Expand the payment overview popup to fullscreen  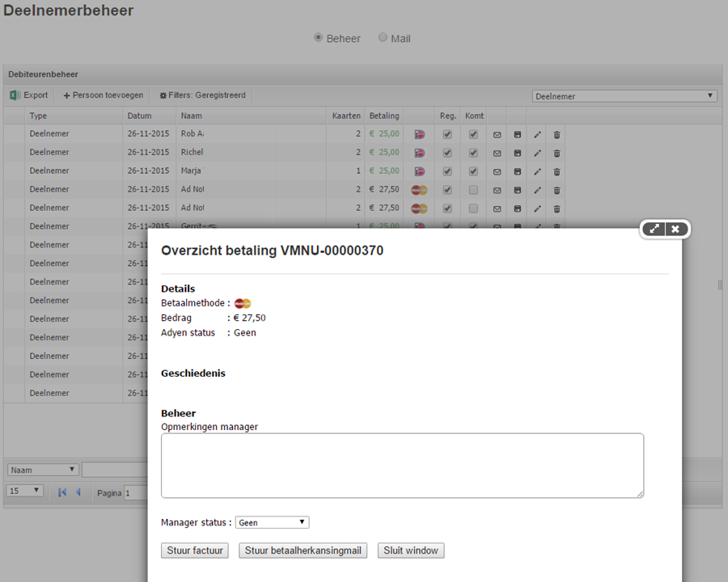(x=654, y=230)
